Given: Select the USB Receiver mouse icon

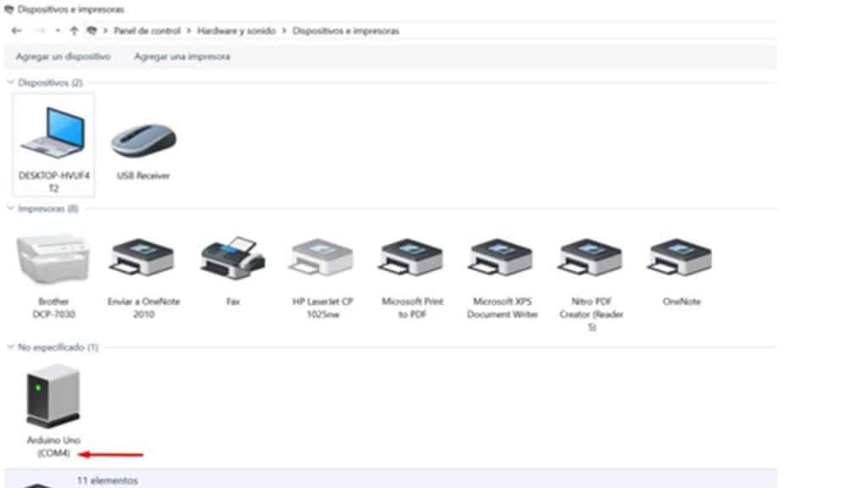Looking at the screenshot, I should click(143, 141).
